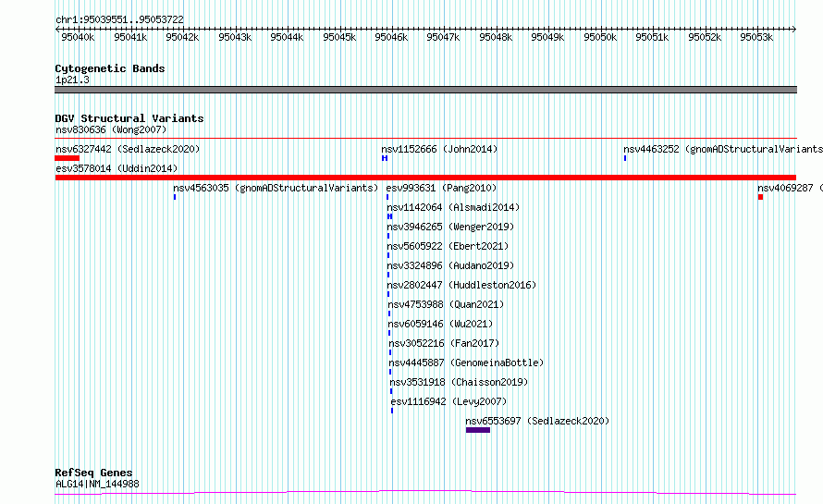The image size is (823, 504).
Task: Click the 95048k ruler tick label
Action: (x=496, y=37)
